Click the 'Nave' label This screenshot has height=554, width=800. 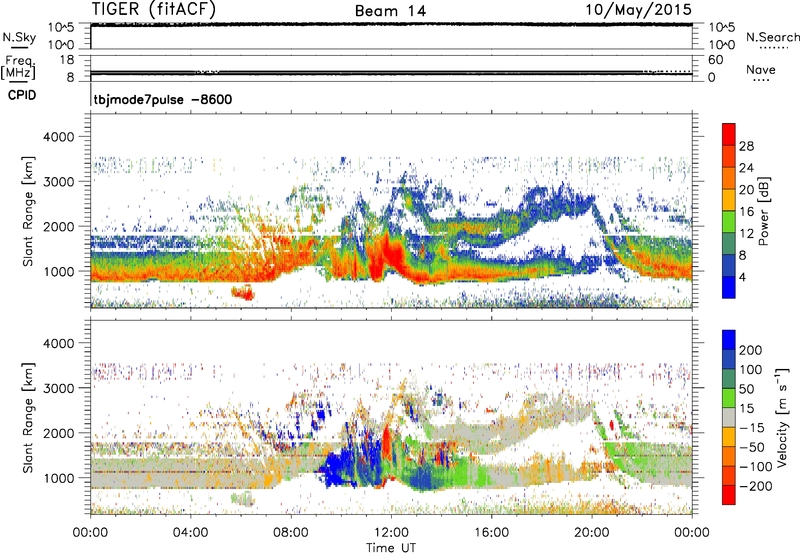pos(760,69)
